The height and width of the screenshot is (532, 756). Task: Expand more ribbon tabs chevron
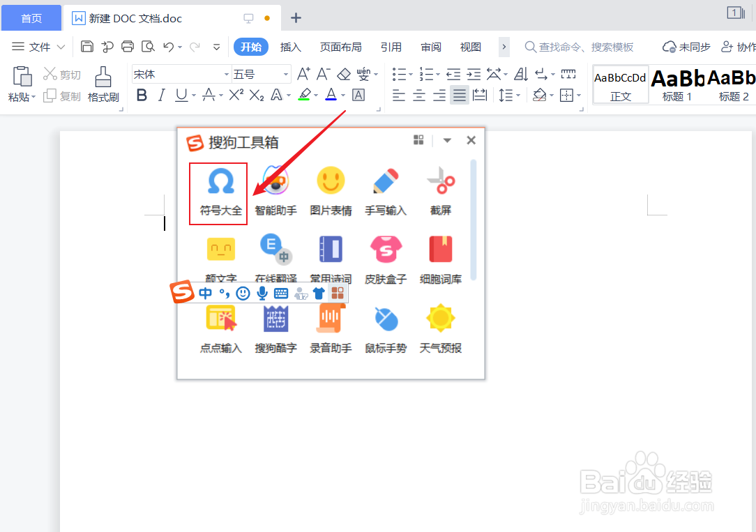tap(504, 47)
